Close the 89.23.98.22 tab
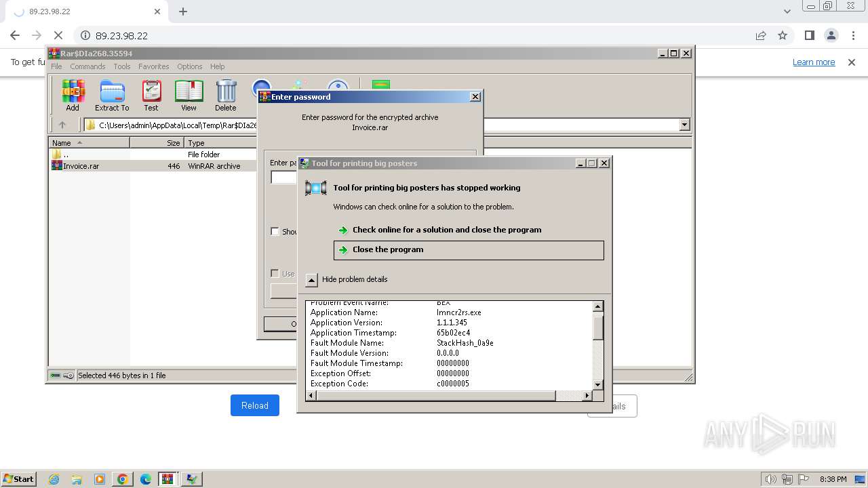Image resolution: width=868 pixels, height=488 pixels. pos(157,12)
